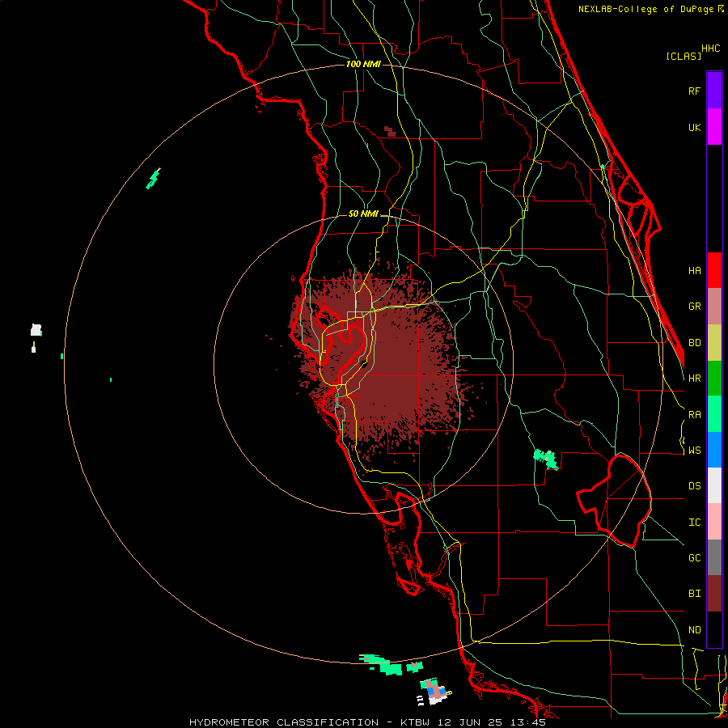728x728 pixels.
Task: Click the brown BI legend swatch
Action: [714, 594]
